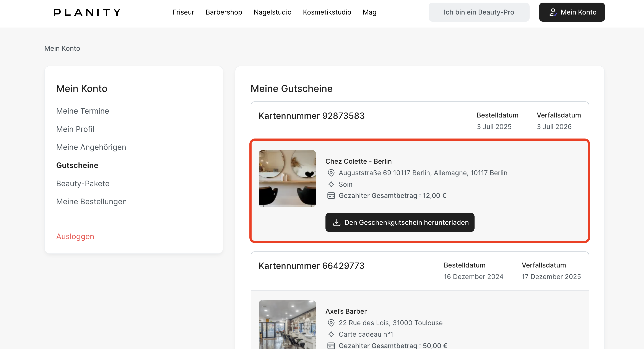
Task: Go to Barbershop category
Action: 224,12
